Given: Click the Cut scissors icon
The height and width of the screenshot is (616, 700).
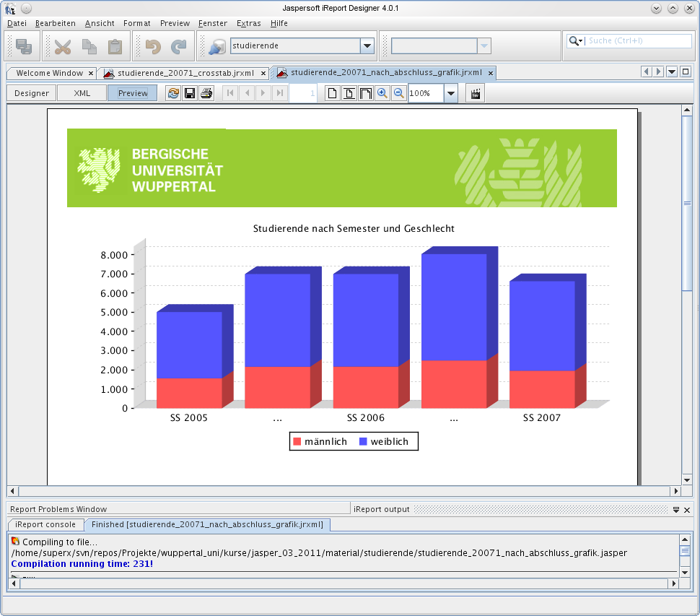Looking at the screenshot, I should click(63, 46).
